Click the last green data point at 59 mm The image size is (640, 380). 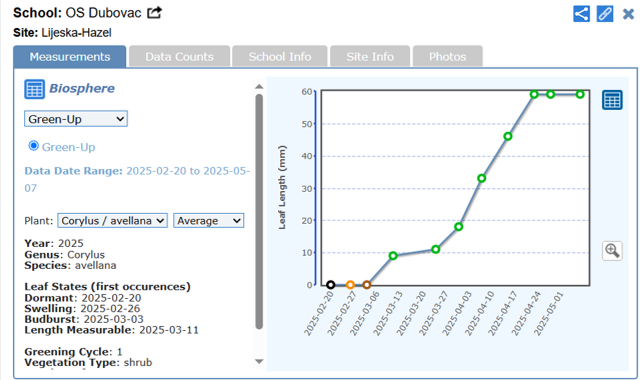580,94
